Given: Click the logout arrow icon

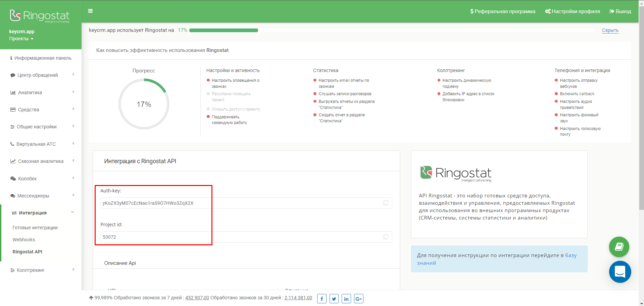Looking at the screenshot, I should [x=612, y=11].
